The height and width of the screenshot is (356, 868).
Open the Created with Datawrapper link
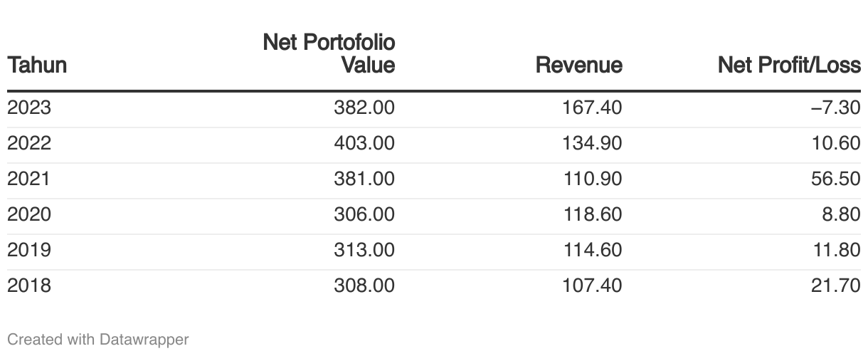[98, 340]
